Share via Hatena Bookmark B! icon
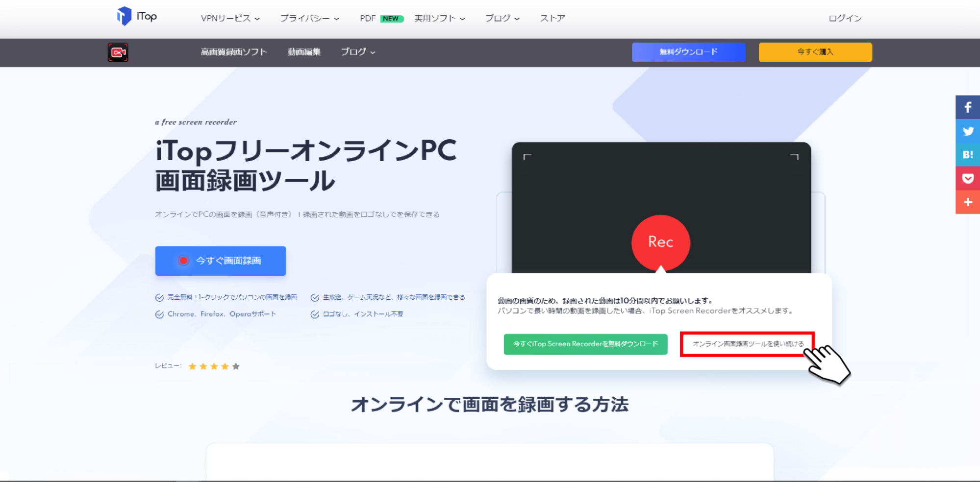The width and height of the screenshot is (980, 482). (968, 155)
